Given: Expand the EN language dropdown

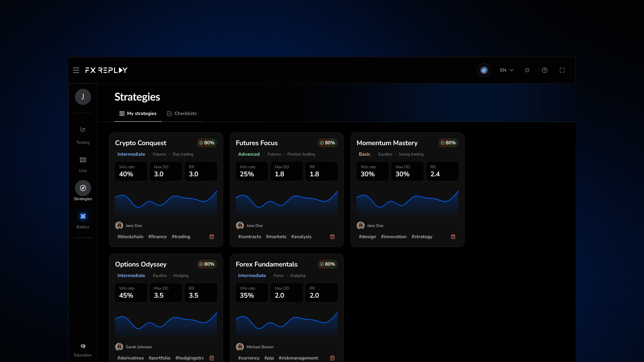Looking at the screenshot, I should (506, 70).
